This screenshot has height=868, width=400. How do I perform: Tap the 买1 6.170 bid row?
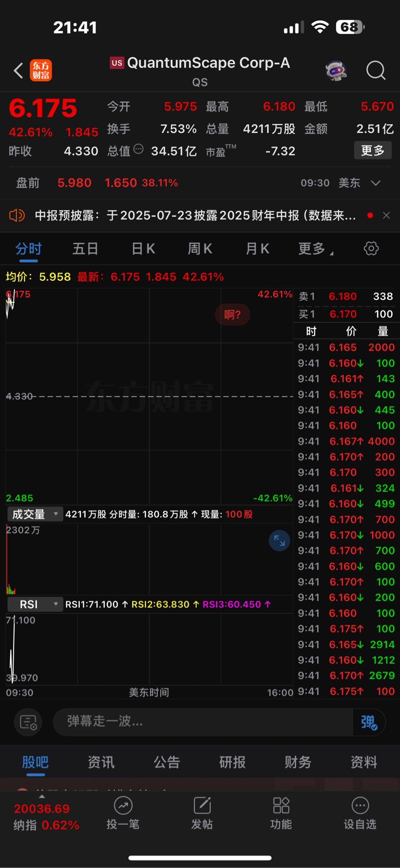tap(346, 314)
